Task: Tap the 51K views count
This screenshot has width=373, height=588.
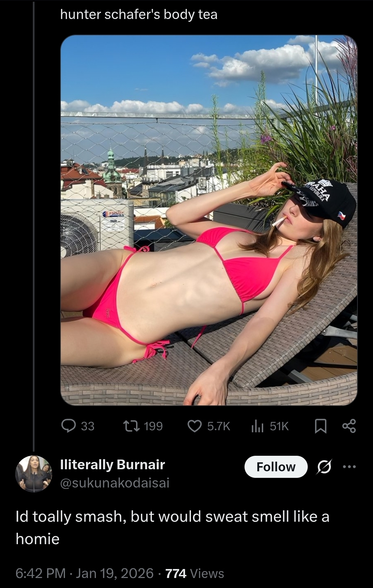Action: click(x=279, y=426)
